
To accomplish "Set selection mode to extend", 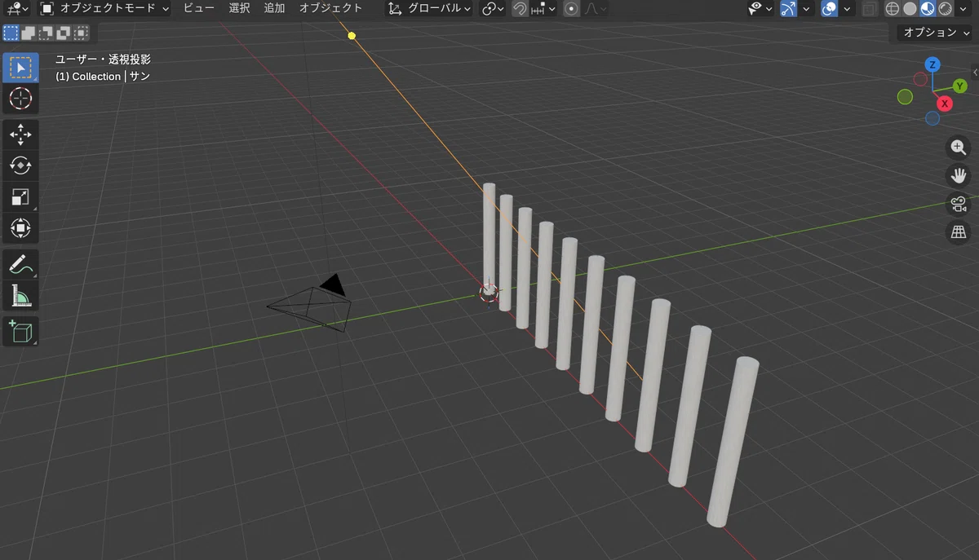I will coord(29,33).
